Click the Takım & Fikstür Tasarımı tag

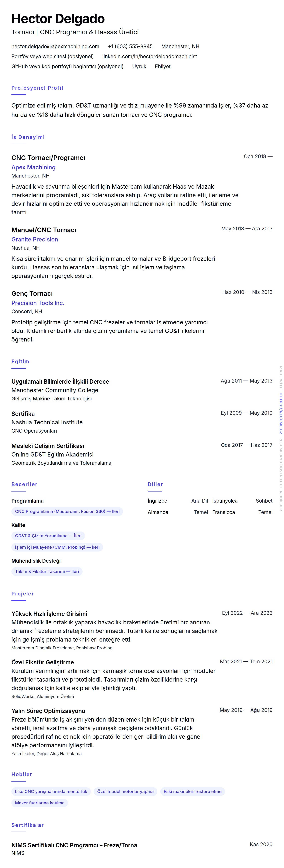[47, 572]
